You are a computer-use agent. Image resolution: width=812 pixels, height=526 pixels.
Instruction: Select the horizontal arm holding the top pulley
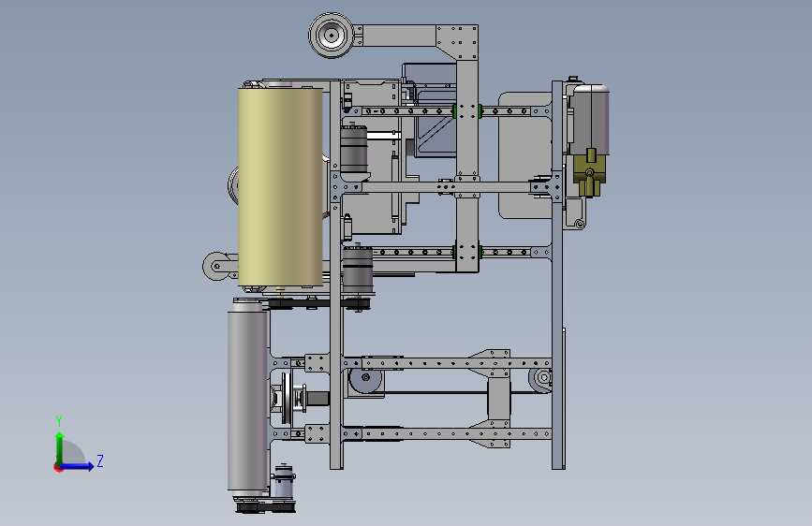click(399, 37)
